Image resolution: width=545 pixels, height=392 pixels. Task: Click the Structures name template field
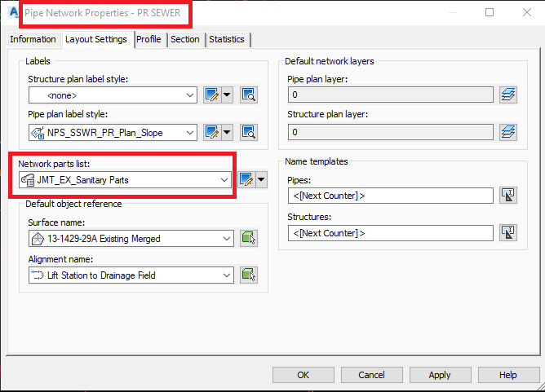pyautogui.click(x=390, y=233)
